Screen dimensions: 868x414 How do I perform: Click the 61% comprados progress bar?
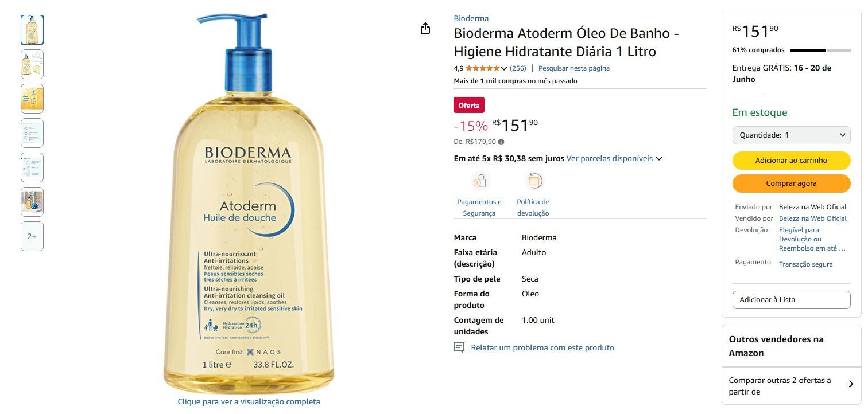(x=820, y=50)
